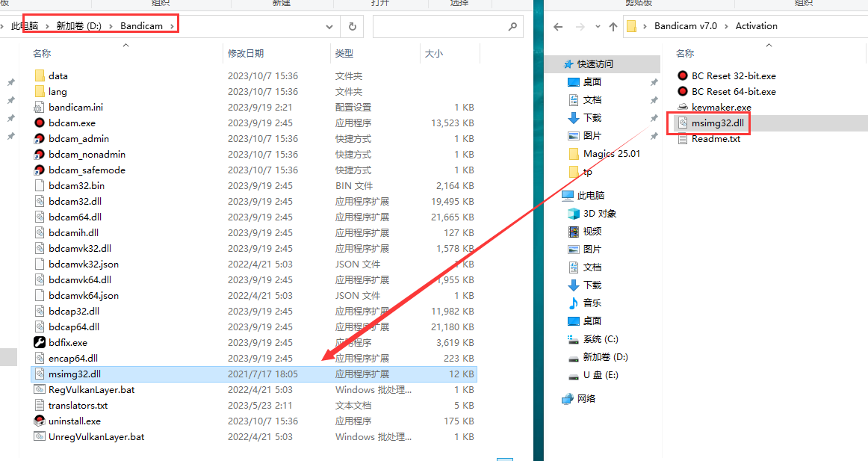Sort files by 修改日期 column
The image size is (868, 461).
pyautogui.click(x=246, y=54)
